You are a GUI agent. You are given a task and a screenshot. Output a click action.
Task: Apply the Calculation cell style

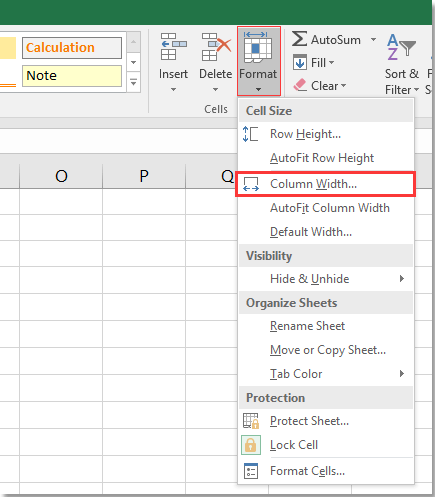click(72, 48)
